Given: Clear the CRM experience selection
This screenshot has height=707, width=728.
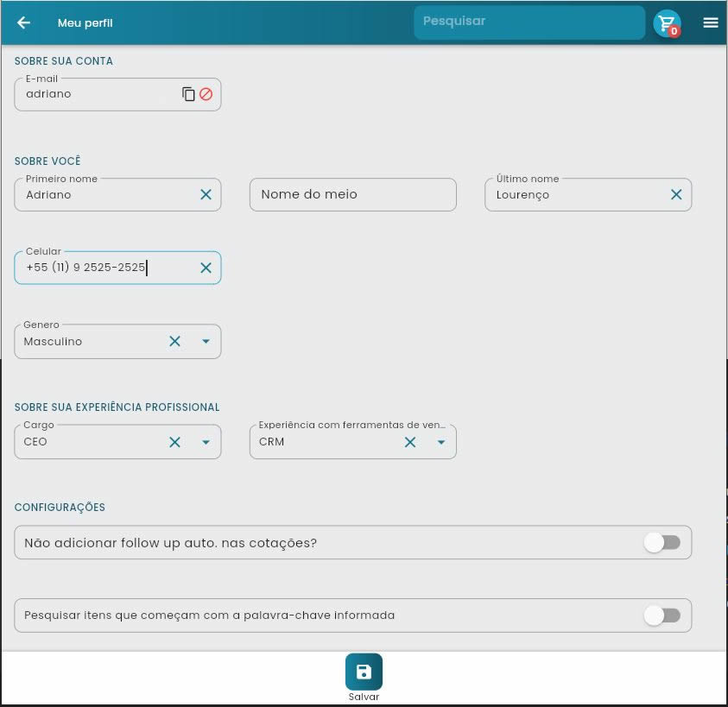Looking at the screenshot, I should (x=410, y=442).
